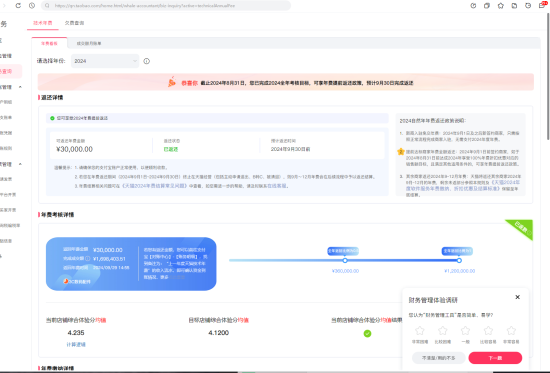Select the third star rating 一般
The image size is (550, 373).
pyautogui.click(x=465, y=331)
